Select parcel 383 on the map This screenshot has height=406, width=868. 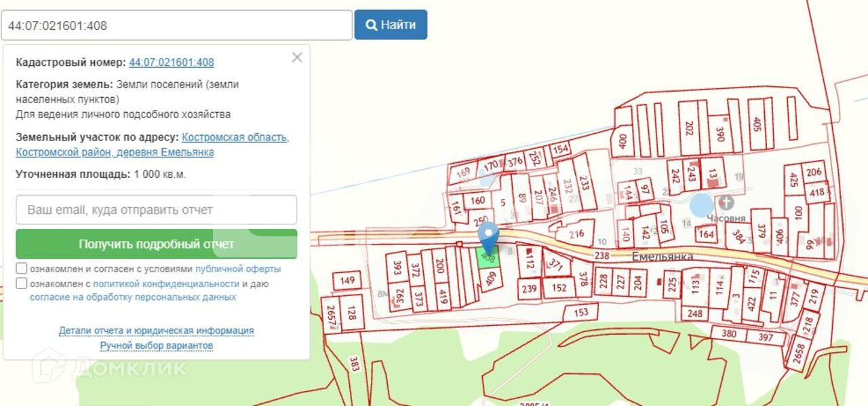tap(355, 363)
